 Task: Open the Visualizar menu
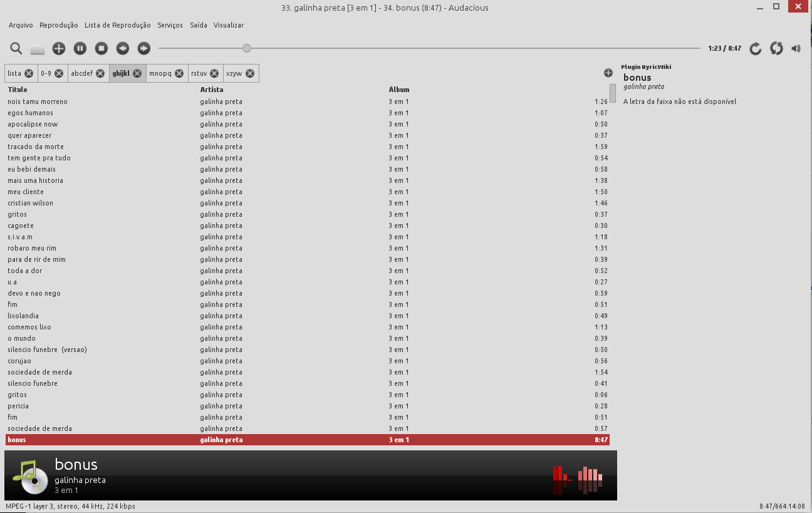click(229, 25)
